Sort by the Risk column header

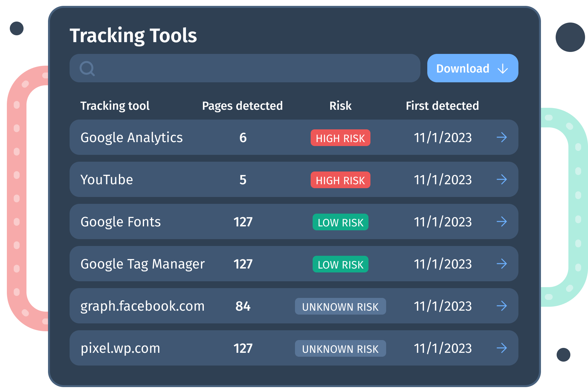340,106
